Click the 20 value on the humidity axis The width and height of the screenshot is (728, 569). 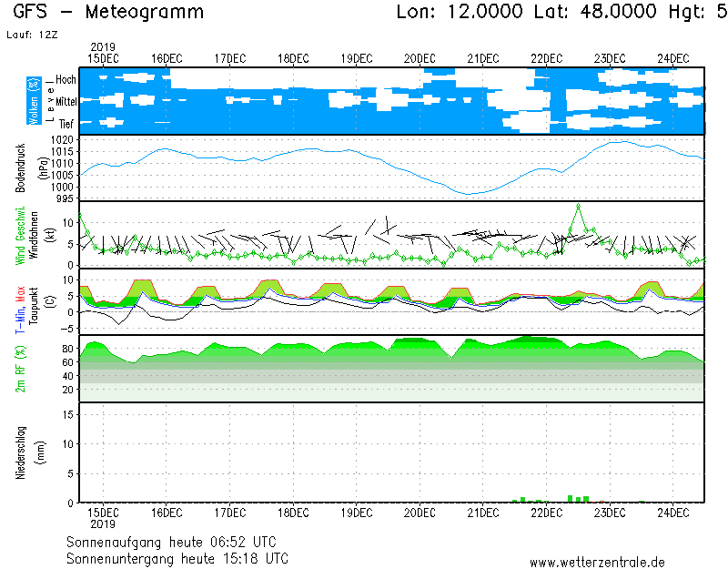67,390
